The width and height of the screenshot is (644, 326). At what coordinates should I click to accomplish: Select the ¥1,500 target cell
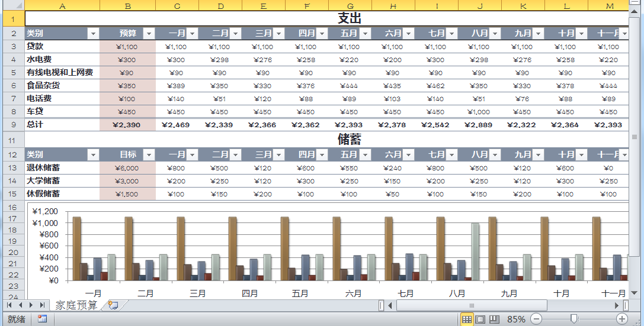[128, 194]
